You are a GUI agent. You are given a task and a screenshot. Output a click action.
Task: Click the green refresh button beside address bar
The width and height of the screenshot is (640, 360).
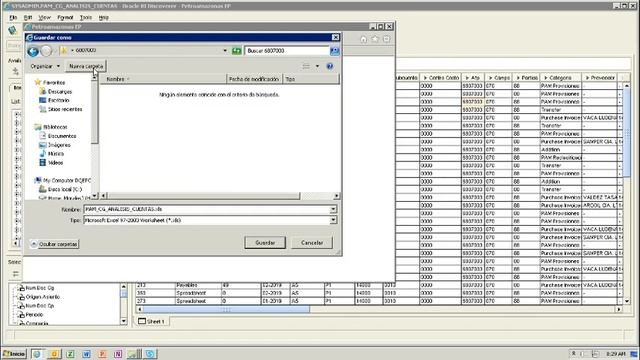click(x=237, y=51)
